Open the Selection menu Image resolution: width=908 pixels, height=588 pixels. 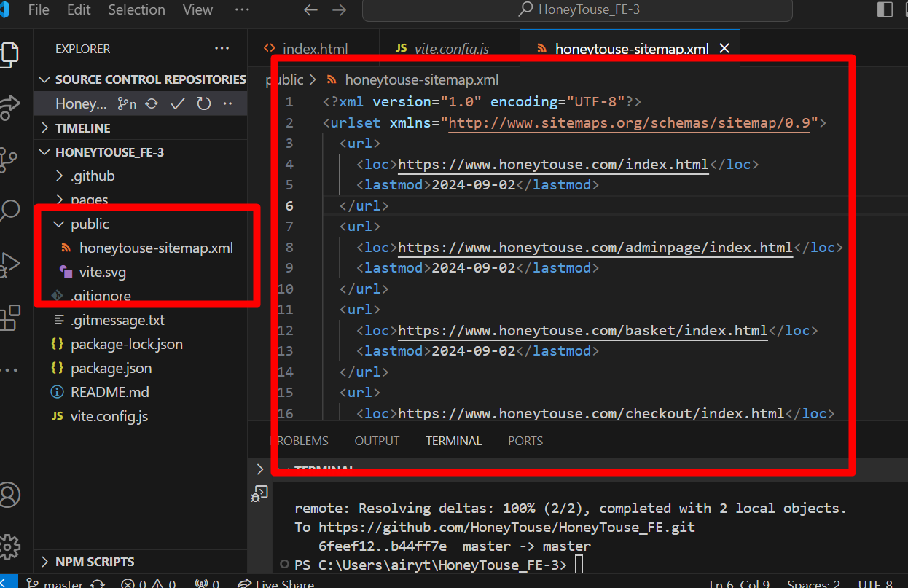[x=137, y=10]
